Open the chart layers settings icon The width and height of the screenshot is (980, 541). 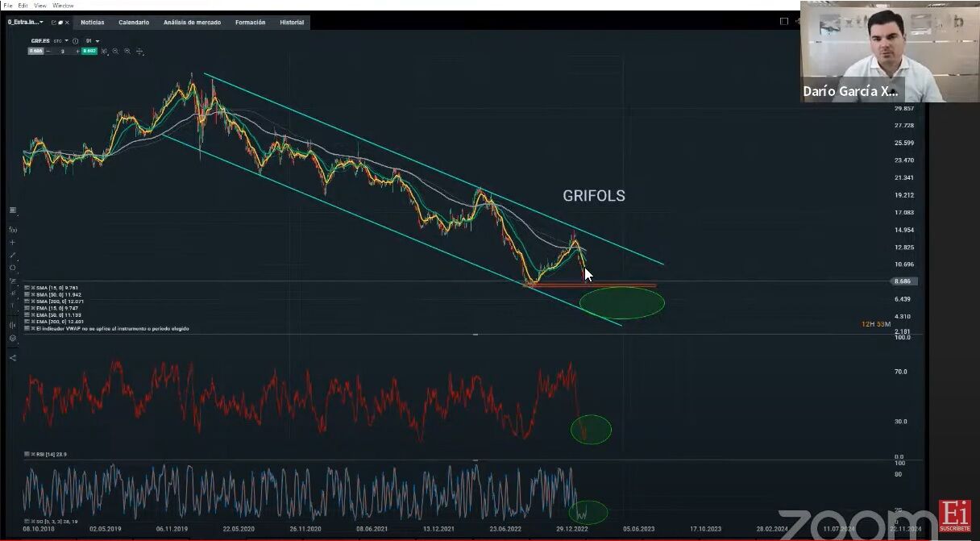click(12, 339)
